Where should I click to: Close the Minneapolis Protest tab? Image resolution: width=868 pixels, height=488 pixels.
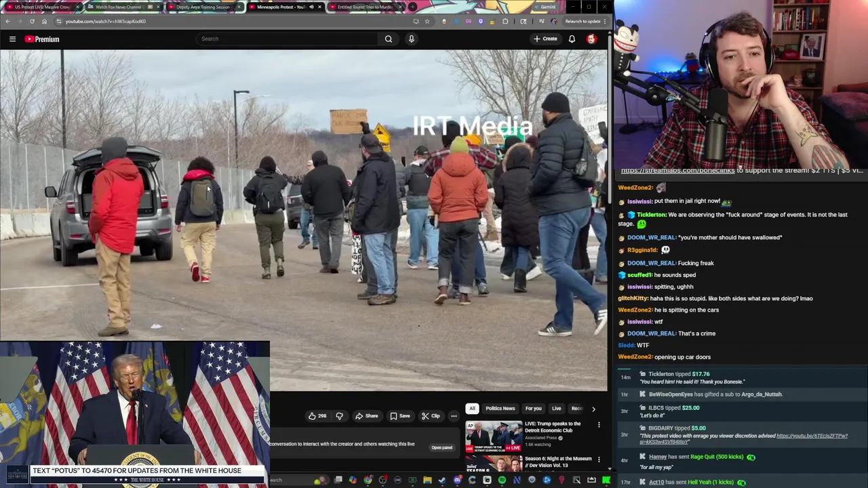coord(319,7)
